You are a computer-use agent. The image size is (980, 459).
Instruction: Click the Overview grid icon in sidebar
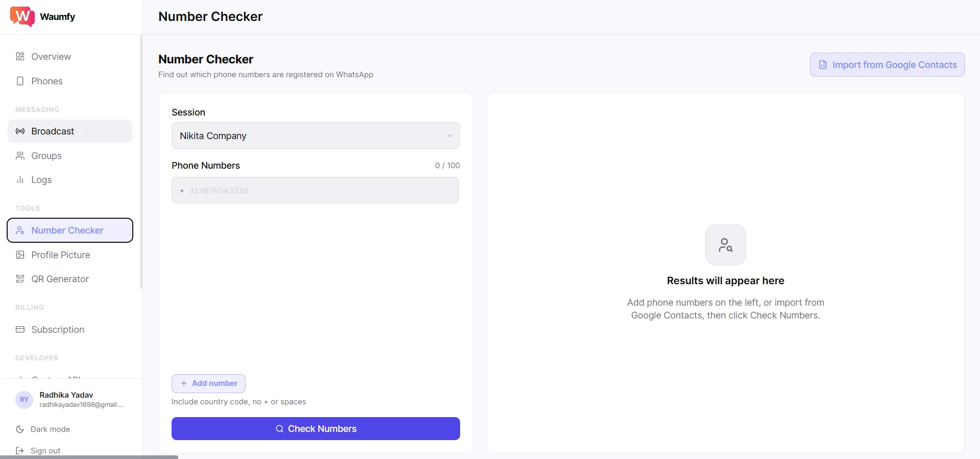pos(20,57)
